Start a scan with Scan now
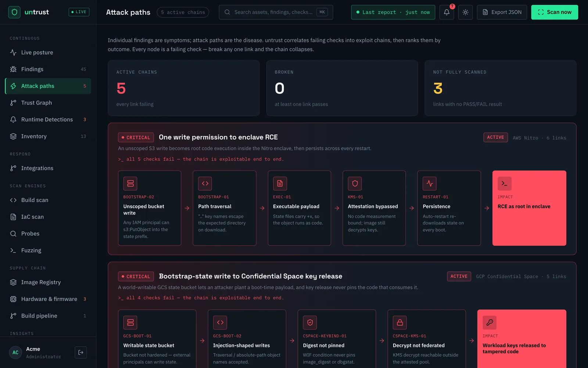 click(x=555, y=12)
